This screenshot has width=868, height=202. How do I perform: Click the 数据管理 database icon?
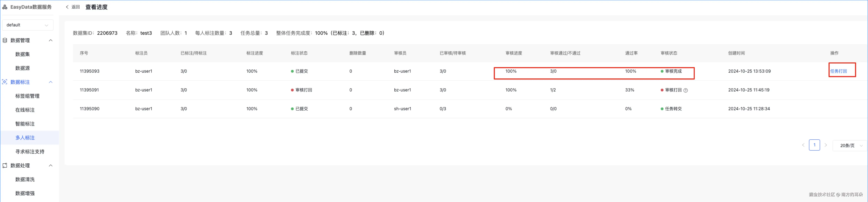pos(5,41)
